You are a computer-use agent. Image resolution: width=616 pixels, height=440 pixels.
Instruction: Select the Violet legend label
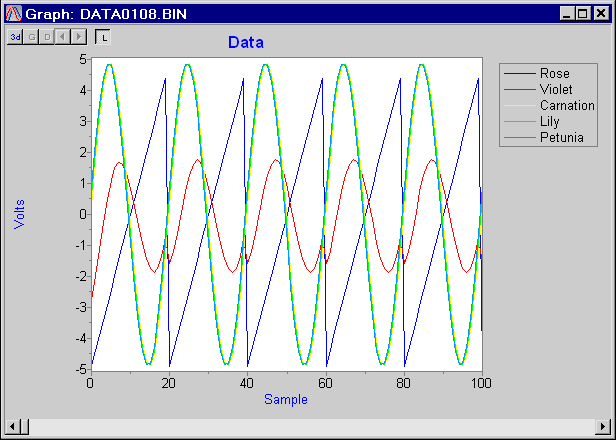pyautogui.click(x=555, y=89)
